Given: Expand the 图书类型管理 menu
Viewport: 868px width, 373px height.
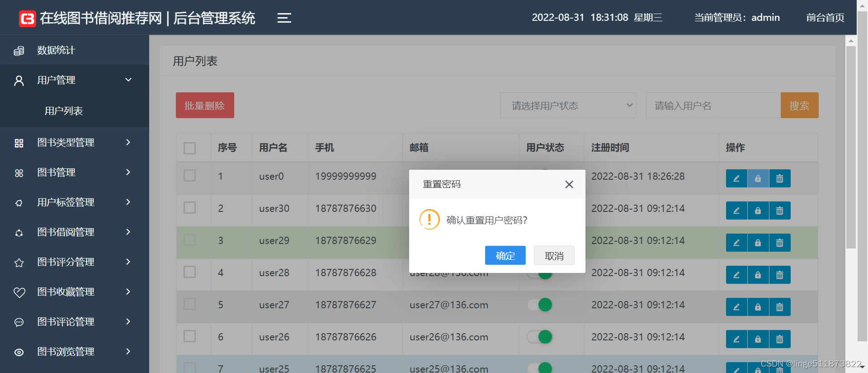Looking at the screenshot, I should 128,142.
